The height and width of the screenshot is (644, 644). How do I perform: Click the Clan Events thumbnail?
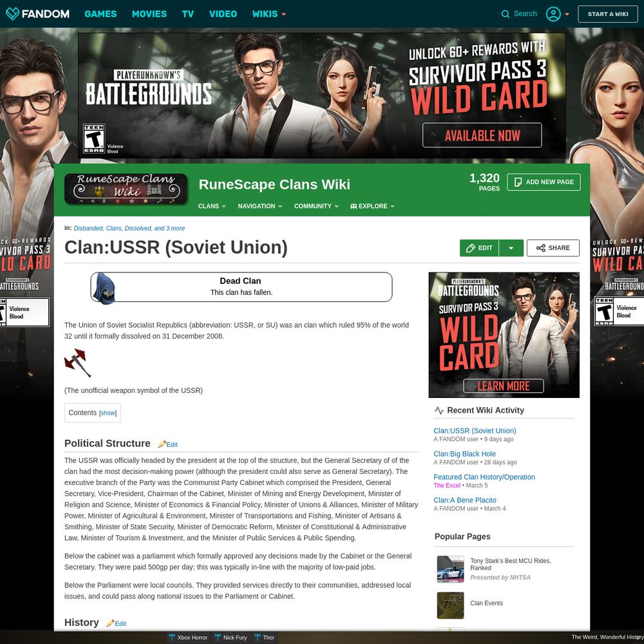pyautogui.click(x=451, y=605)
